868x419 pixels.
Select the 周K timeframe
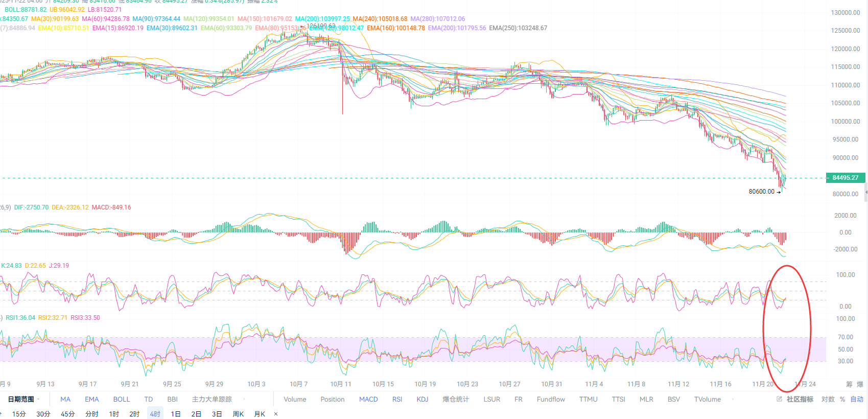click(238, 414)
